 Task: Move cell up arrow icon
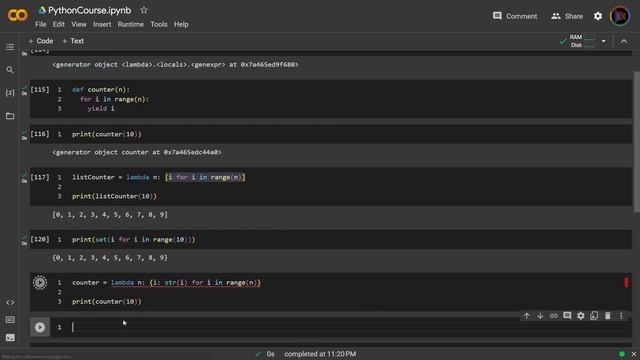[527, 316]
